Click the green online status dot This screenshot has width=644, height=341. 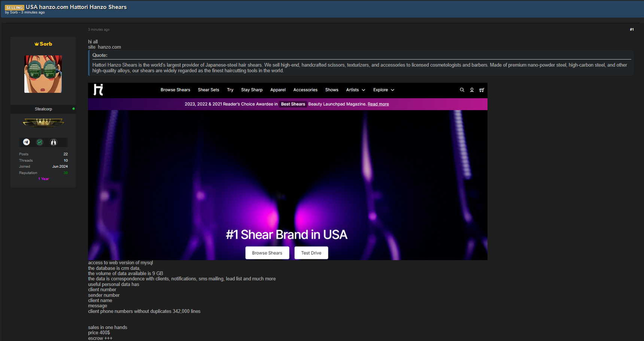73,109
